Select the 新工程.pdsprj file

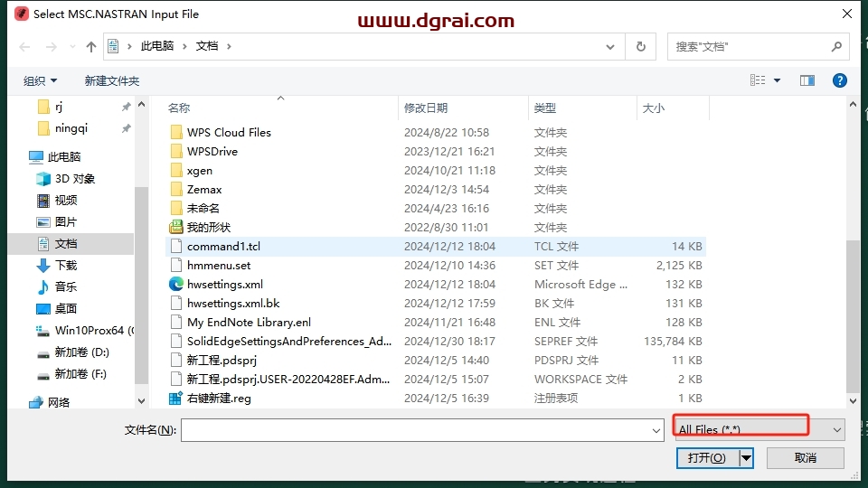tap(435, 361)
